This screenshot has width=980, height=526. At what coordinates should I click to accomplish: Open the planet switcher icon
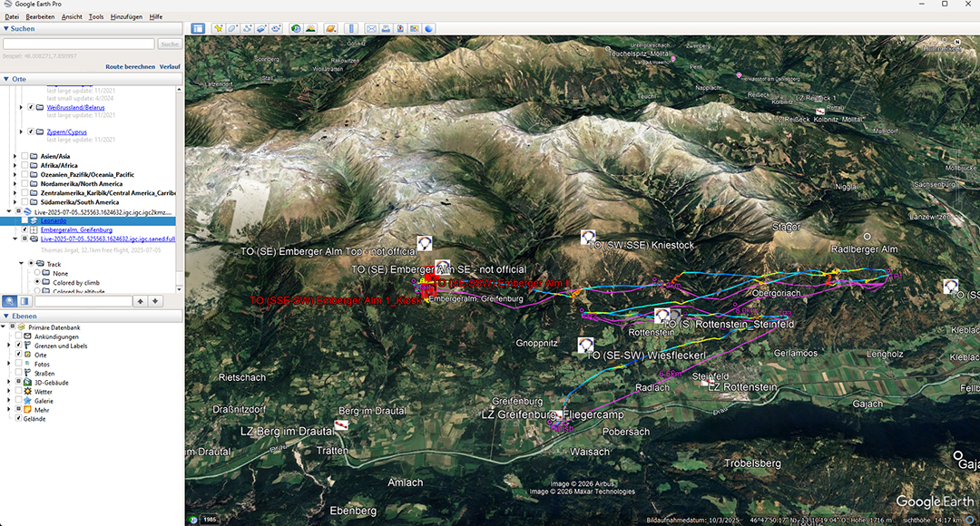[x=330, y=29]
